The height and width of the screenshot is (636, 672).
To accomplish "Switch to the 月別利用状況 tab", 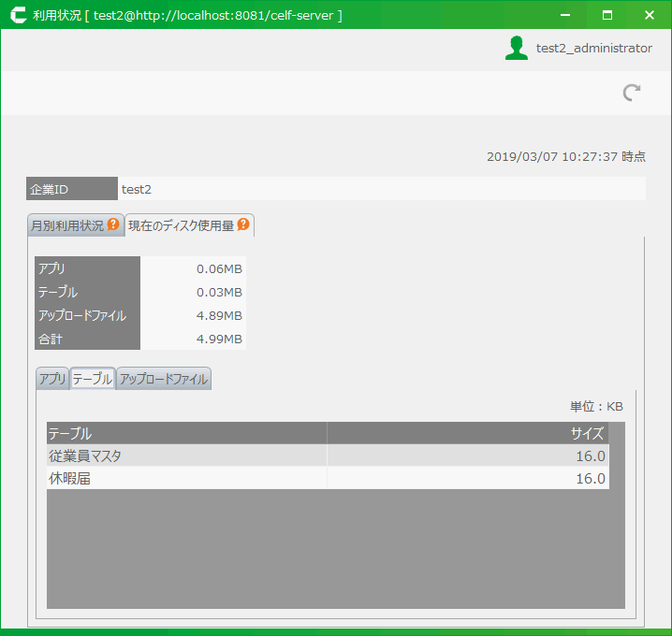I will pos(67,225).
